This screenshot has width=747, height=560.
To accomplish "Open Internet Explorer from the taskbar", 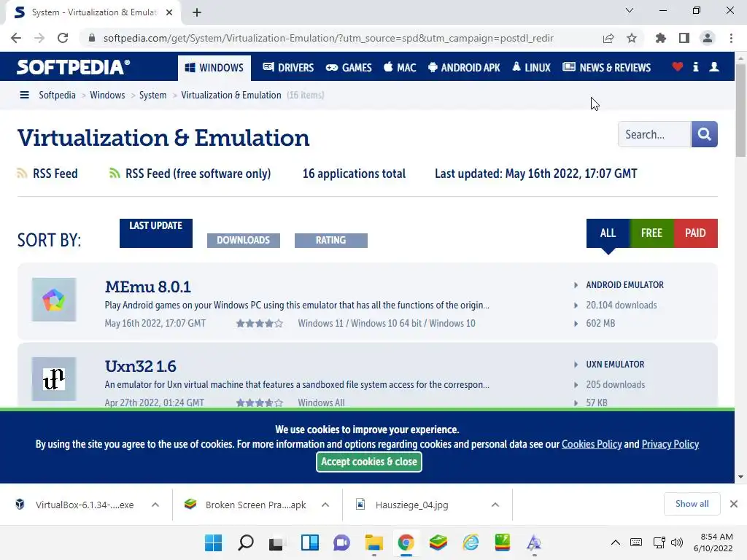I will click(x=471, y=542).
